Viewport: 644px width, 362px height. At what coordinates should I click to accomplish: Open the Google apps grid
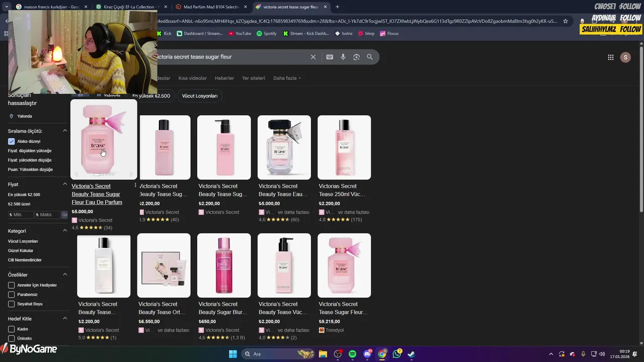coord(611,57)
